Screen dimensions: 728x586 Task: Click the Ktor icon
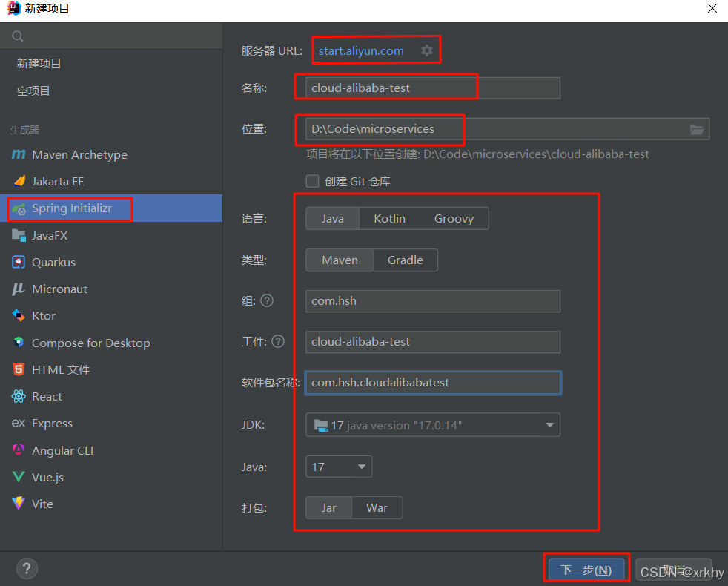tap(19, 315)
